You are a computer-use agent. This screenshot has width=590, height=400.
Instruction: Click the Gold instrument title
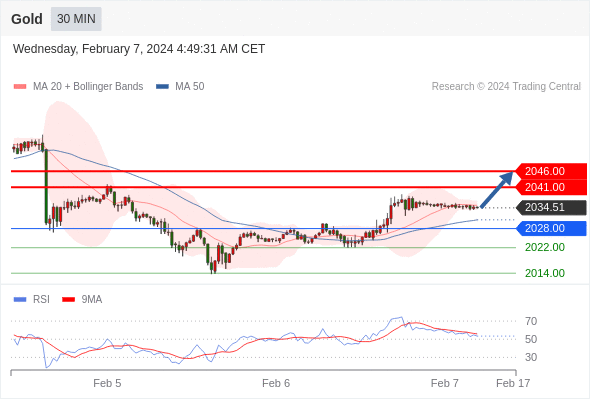pyautogui.click(x=27, y=19)
